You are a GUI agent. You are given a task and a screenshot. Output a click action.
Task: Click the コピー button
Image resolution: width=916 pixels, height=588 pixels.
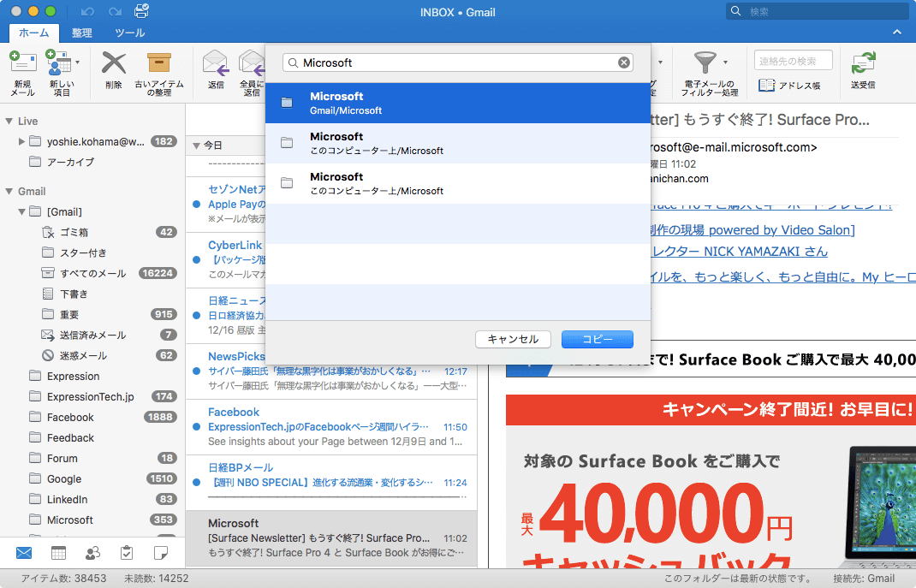tap(597, 339)
